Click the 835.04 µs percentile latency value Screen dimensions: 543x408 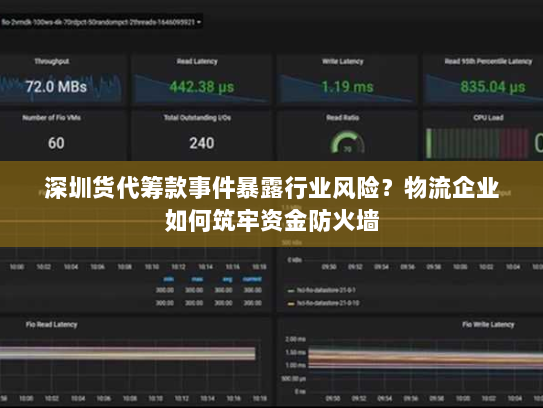coord(492,87)
